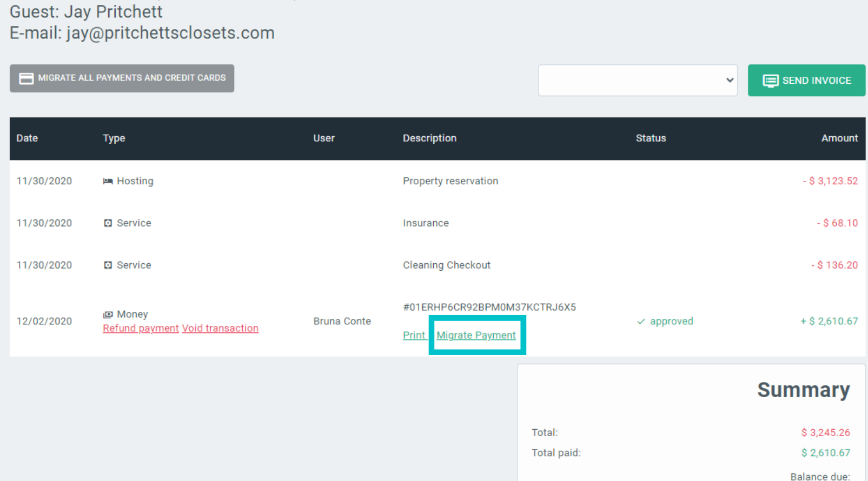Click the Amount column header
This screenshot has height=481, width=868.
pyautogui.click(x=839, y=138)
